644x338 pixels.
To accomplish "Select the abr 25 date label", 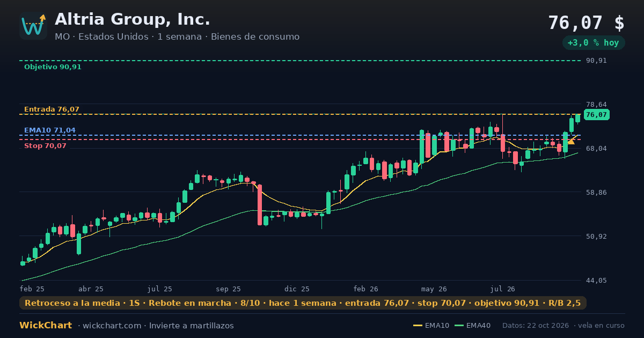I will coord(91,289).
